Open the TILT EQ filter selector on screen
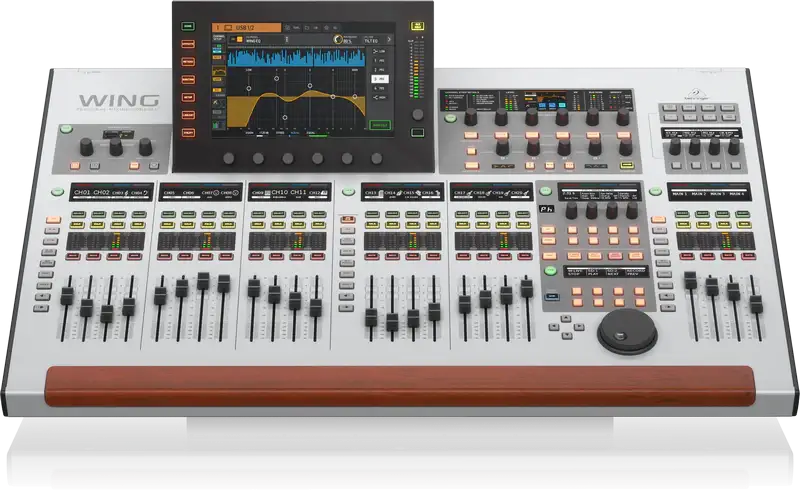 [373, 39]
